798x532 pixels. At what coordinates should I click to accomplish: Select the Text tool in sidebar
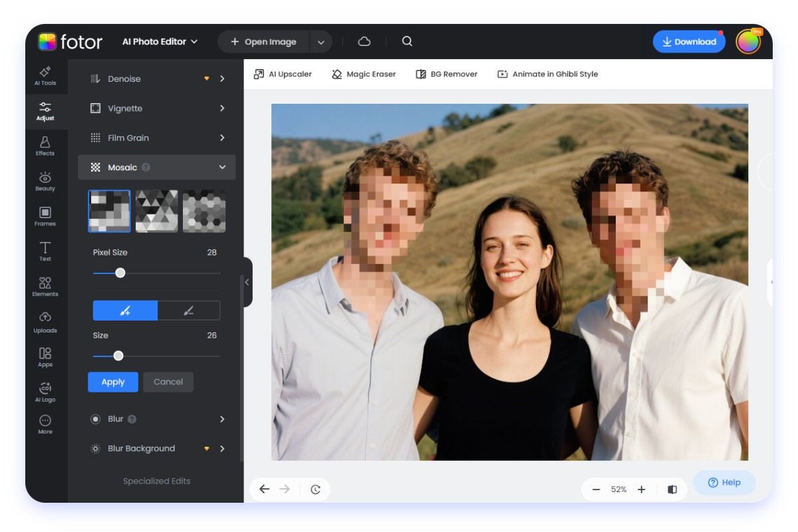coord(45,251)
